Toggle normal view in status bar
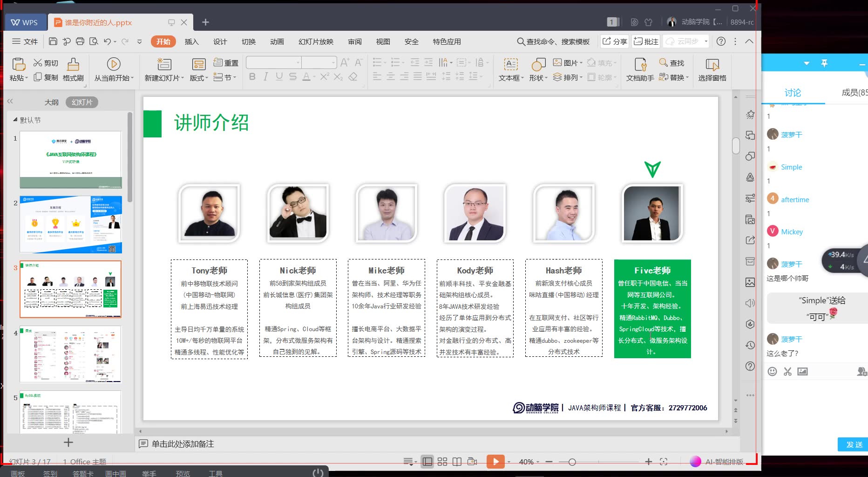 (x=427, y=462)
